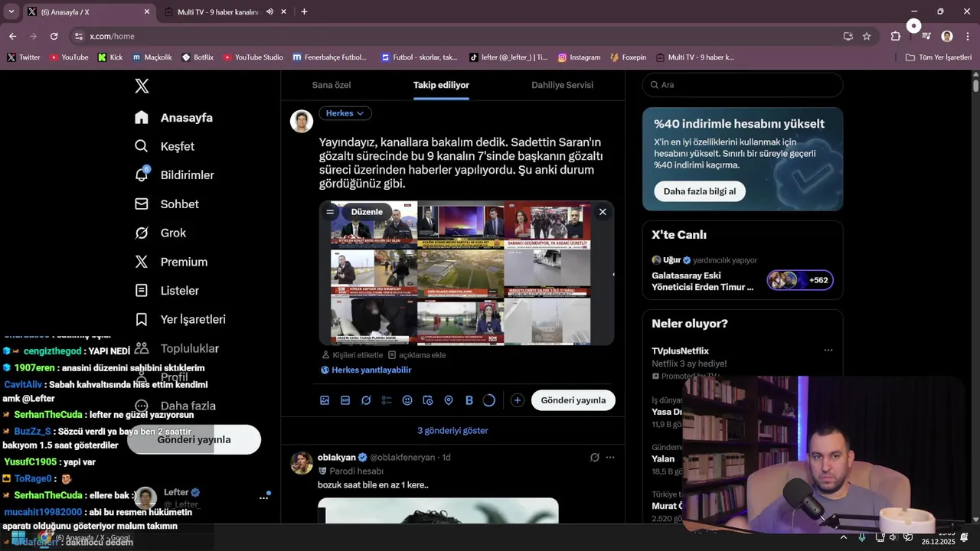Open Foxepin bookmark

(628, 57)
